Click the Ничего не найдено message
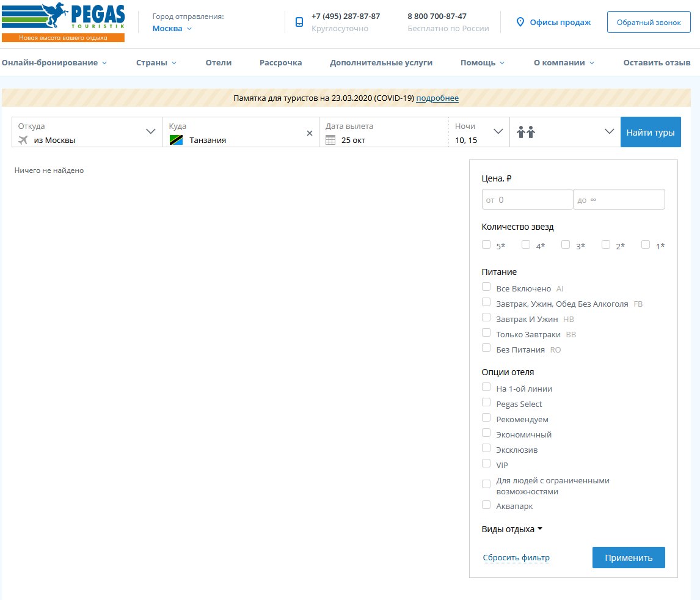The width and height of the screenshot is (700, 600). point(49,170)
